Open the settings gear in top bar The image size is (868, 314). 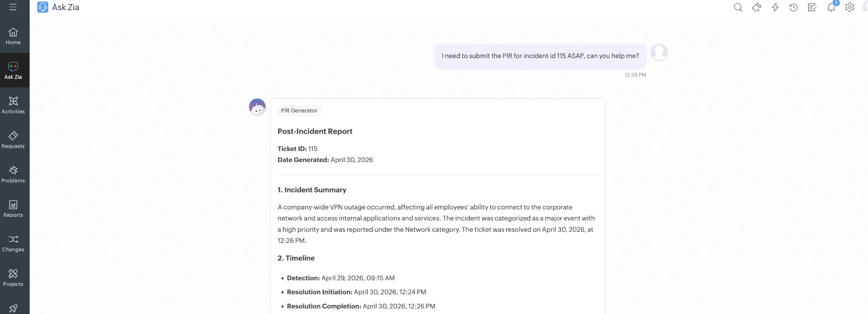[x=850, y=7]
